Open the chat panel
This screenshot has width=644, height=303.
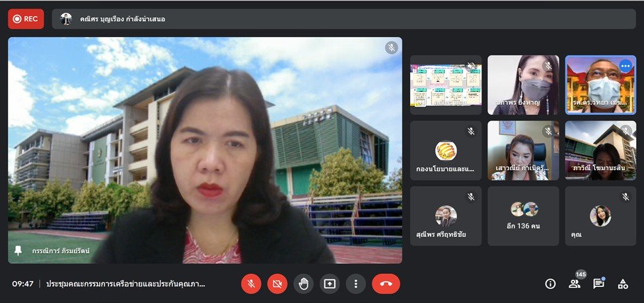pyautogui.click(x=598, y=284)
